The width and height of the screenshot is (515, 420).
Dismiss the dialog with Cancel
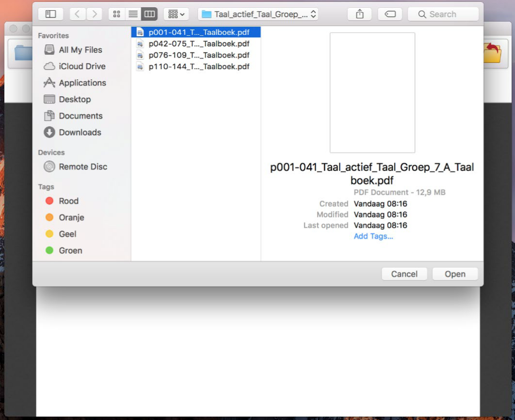tap(404, 274)
